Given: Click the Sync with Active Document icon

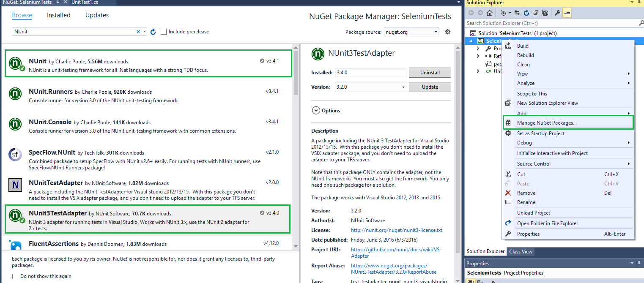Looking at the screenshot, I should click(517, 13).
